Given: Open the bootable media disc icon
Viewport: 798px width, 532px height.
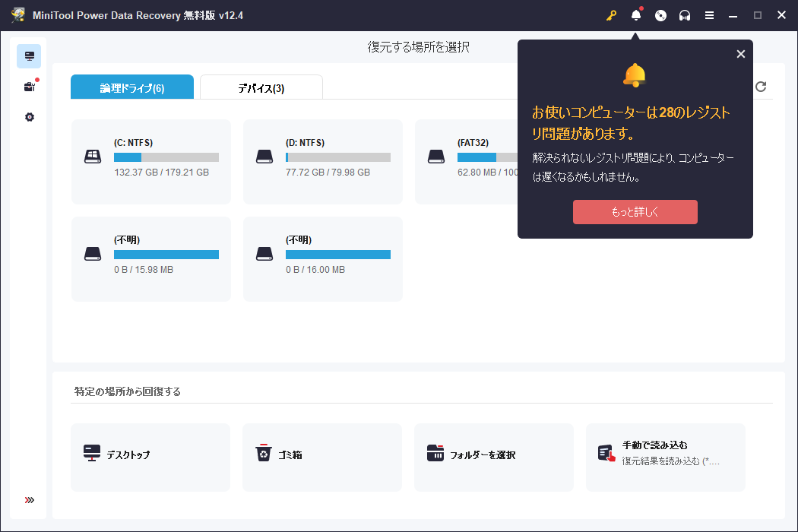Looking at the screenshot, I should (660, 14).
